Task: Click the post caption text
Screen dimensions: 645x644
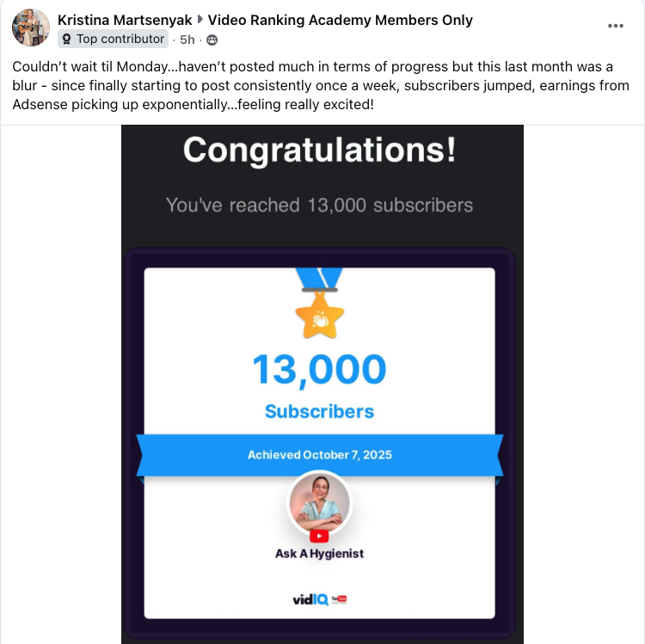Action: pyautogui.click(x=320, y=85)
